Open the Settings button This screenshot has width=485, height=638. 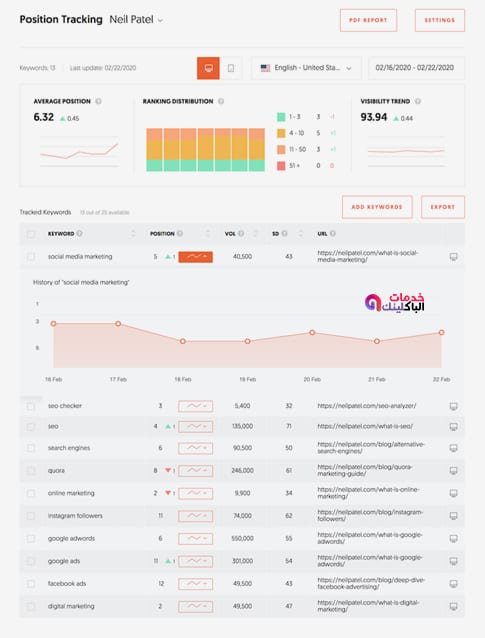click(439, 20)
